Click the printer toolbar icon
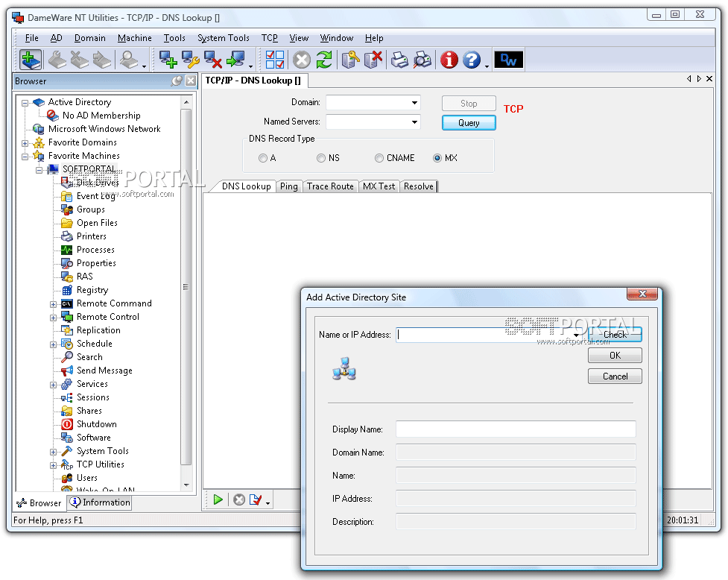The height and width of the screenshot is (580, 728). (x=399, y=60)
